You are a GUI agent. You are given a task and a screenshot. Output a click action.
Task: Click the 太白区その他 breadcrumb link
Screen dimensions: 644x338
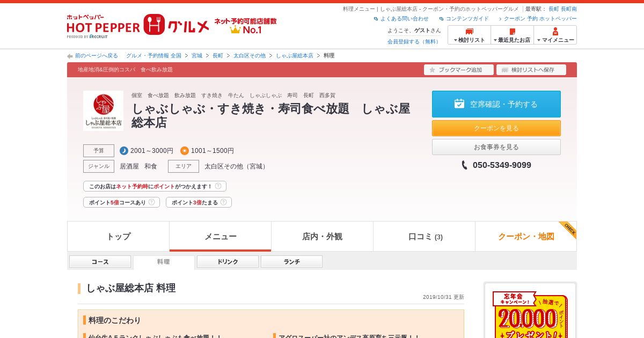click(x=250, y=56)
